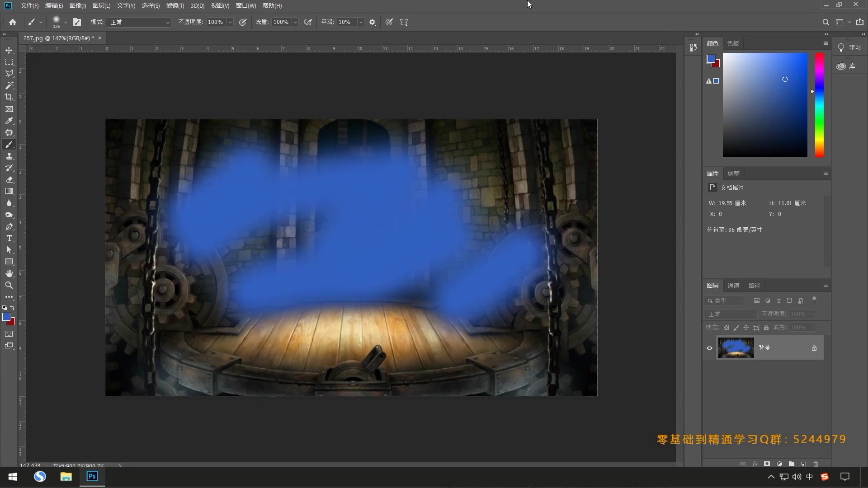Select the Pen tool
868x488 pixels.
pos(9,227)
